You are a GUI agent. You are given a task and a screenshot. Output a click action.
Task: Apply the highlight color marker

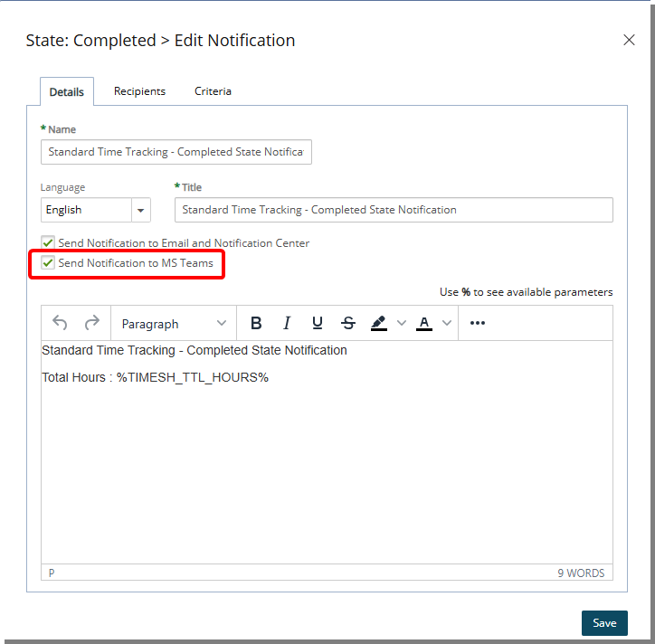click(379, 323)
